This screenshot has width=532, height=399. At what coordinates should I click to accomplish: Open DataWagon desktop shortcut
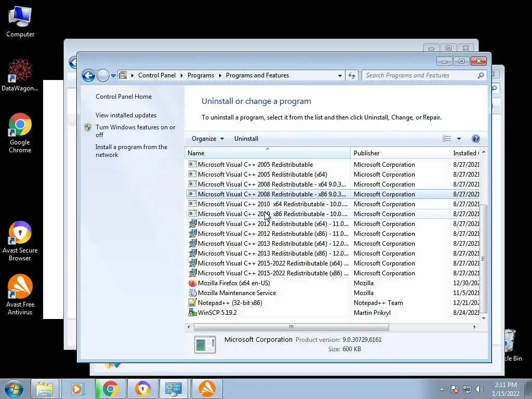pos(20,75)
